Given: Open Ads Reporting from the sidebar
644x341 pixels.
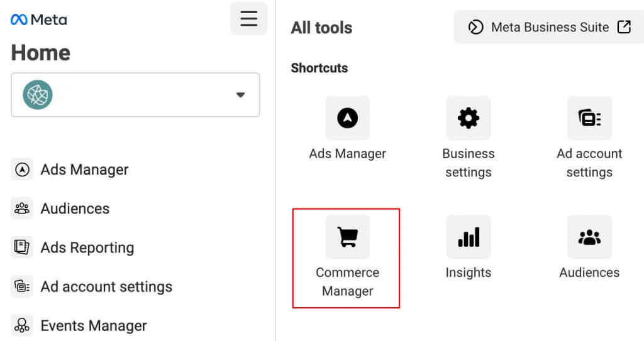Looking at the screenshot, I should 87,247.
